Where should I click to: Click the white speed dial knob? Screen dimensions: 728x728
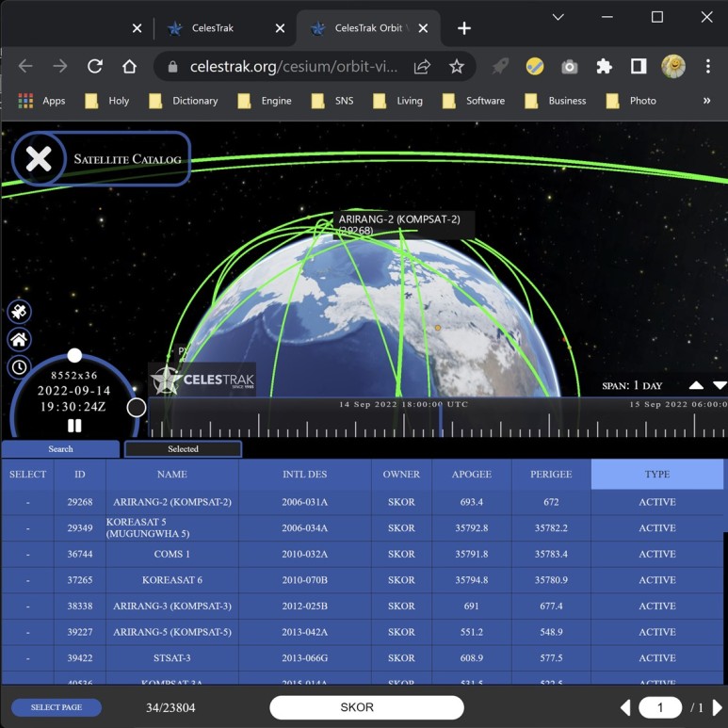pos(74,355)
